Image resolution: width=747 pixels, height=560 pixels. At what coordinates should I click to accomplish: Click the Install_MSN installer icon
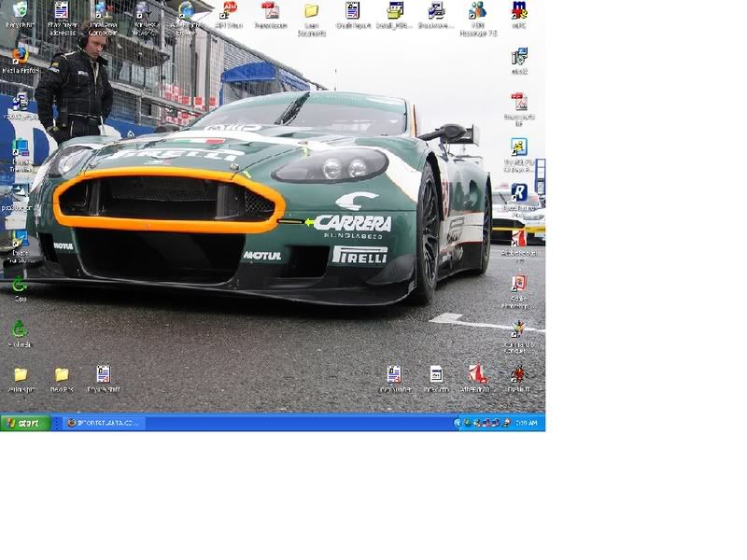[x=395, y=11]
